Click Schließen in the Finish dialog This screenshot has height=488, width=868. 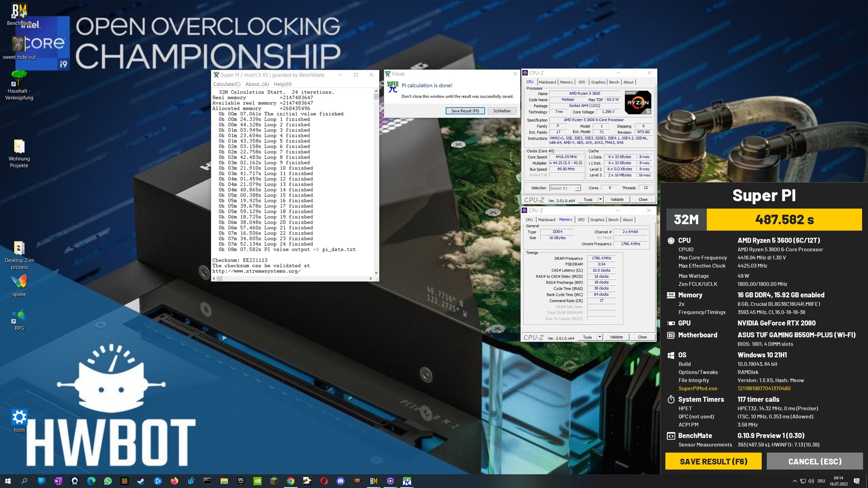[502, 111]
